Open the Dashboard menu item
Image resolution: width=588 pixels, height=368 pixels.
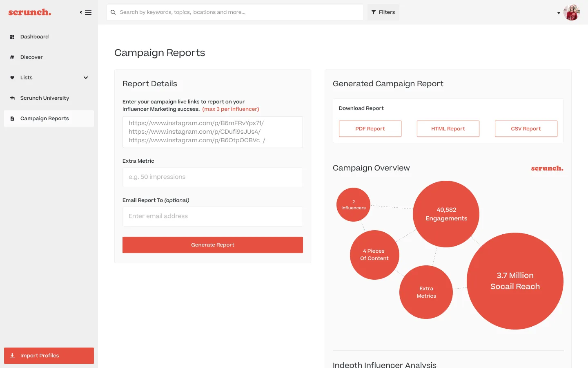tap(49, 37)
